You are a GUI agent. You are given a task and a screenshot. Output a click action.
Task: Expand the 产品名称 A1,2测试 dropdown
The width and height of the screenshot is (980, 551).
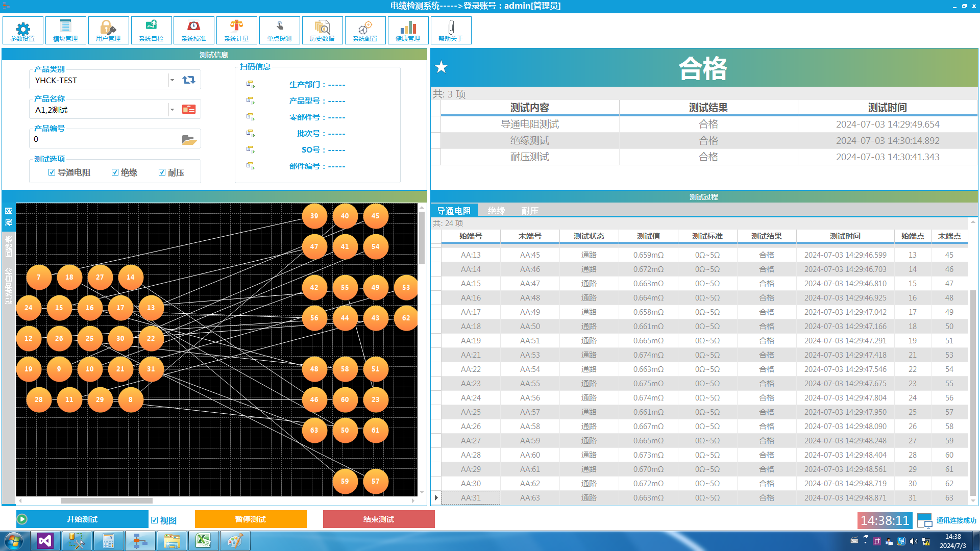172,110
